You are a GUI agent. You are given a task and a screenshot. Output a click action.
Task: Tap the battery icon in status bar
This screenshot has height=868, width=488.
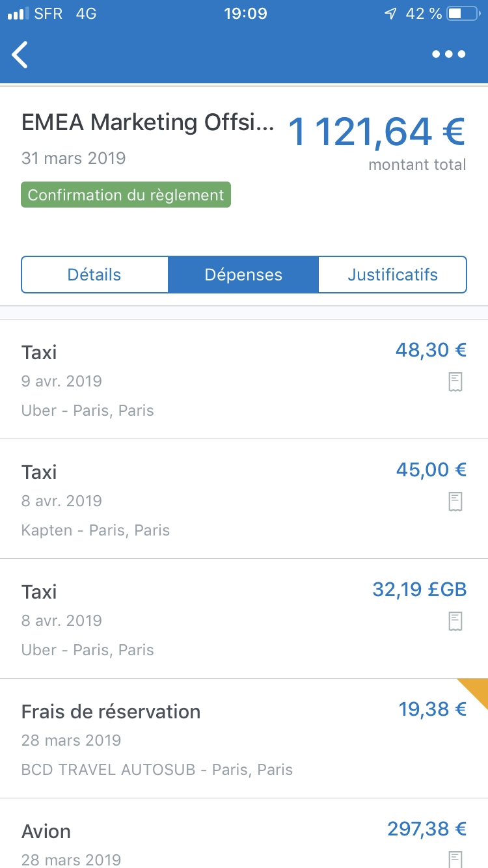(463, 14)
